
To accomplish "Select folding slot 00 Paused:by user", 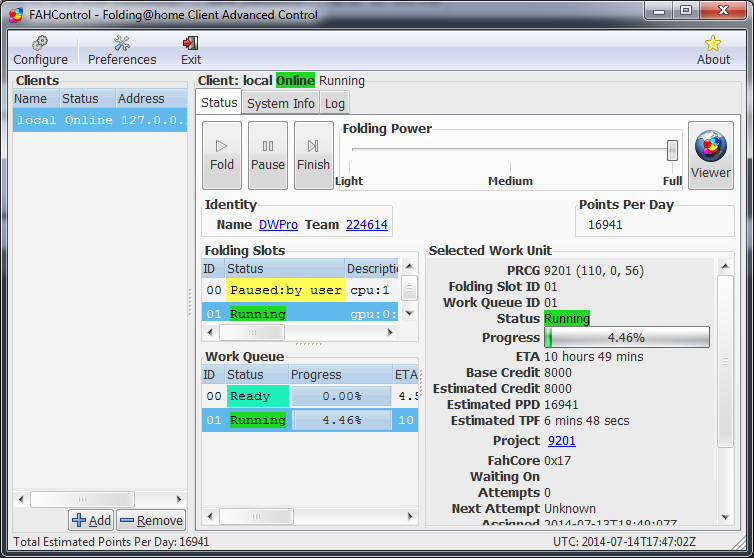I will 300,290.
